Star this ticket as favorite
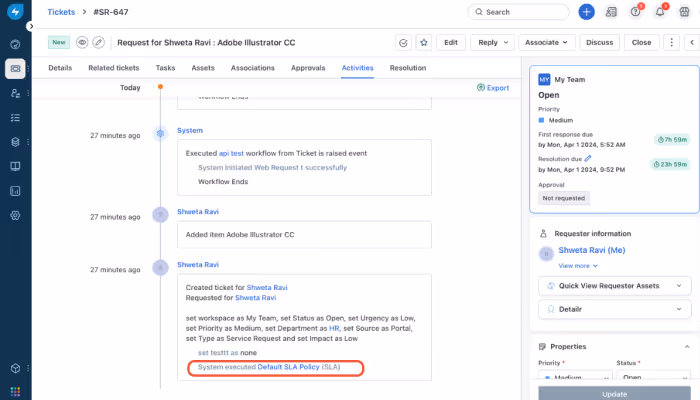 [424, 42]
